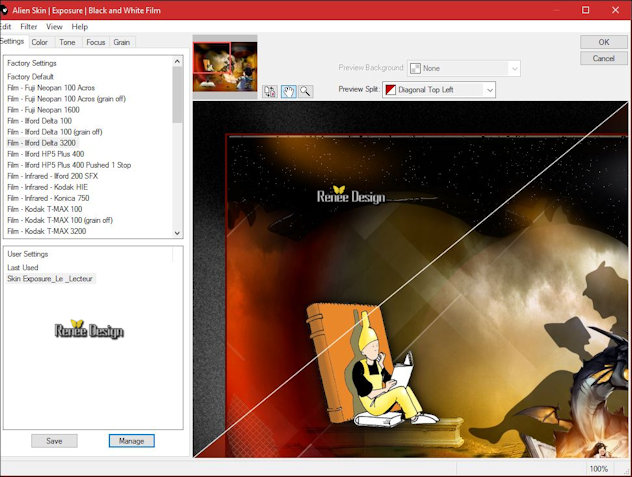Select Infrared - Konica 750 preset
The image size is (632, 477).
click(48, 198)
